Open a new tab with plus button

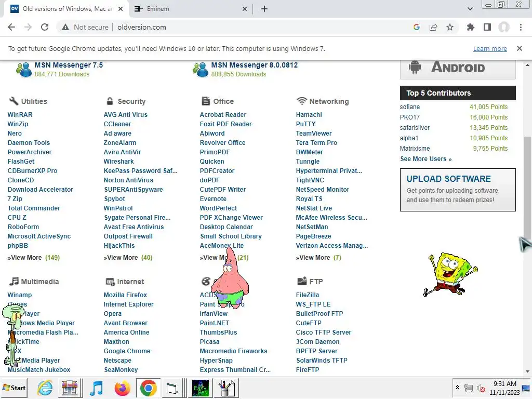264,9
